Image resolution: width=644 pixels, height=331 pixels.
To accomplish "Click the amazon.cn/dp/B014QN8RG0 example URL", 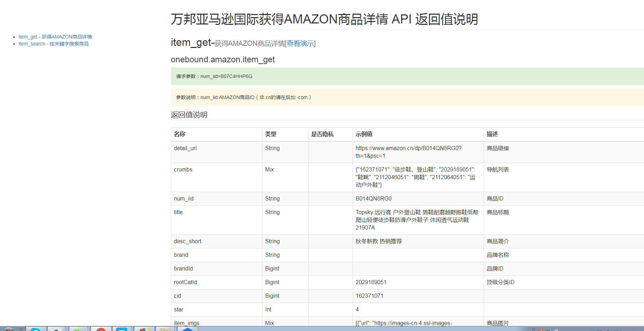I will [x=408, y=152].
